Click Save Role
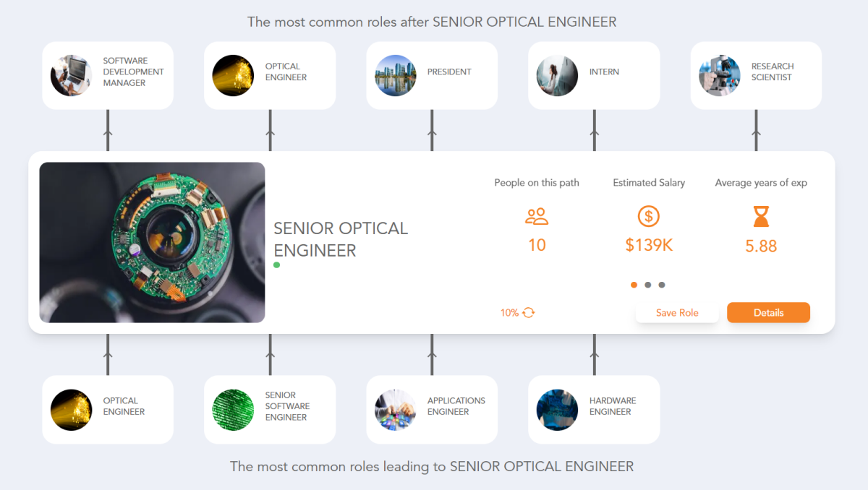Image resolution: width=868 pixels, height=490 pixels. (x=677, y=312)
